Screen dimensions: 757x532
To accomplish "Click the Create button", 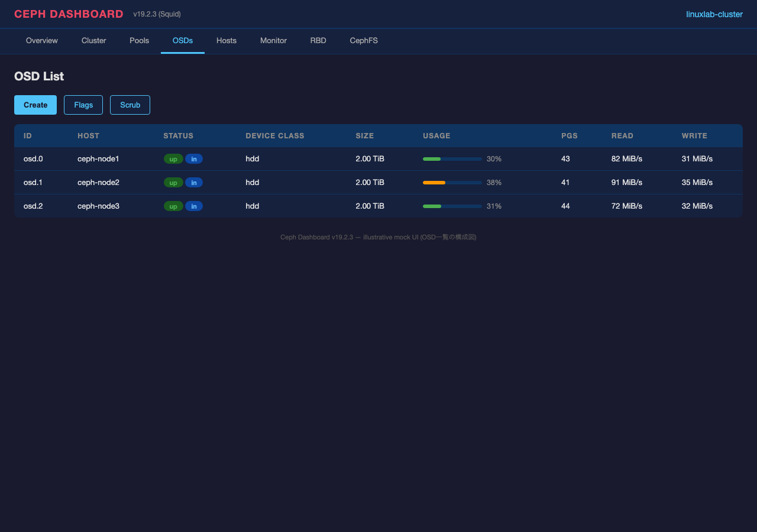I will pos(35,105).
